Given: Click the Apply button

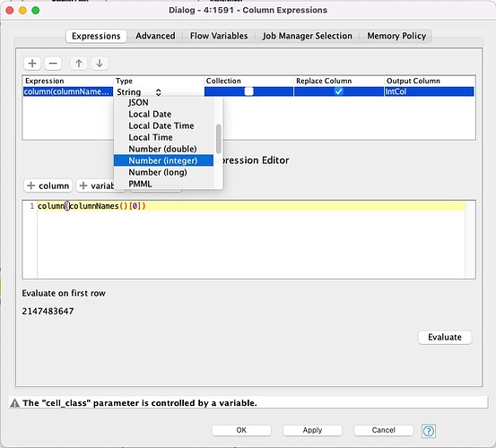Looking at the screenshot, I should [312, 430].
